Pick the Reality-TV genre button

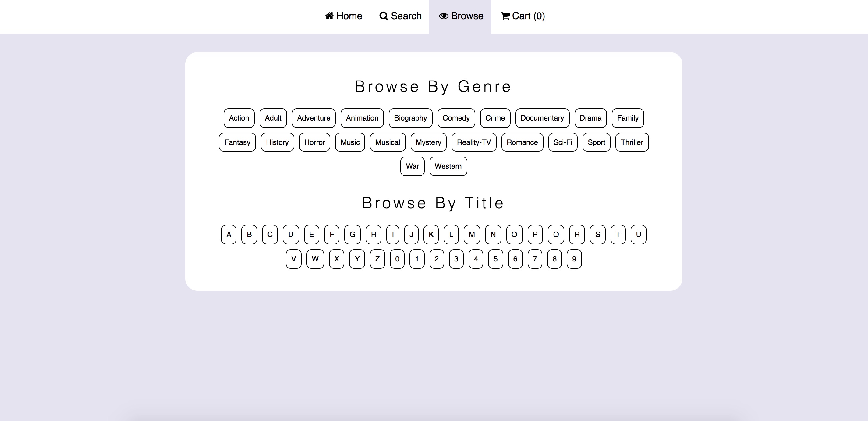point(474,142)
